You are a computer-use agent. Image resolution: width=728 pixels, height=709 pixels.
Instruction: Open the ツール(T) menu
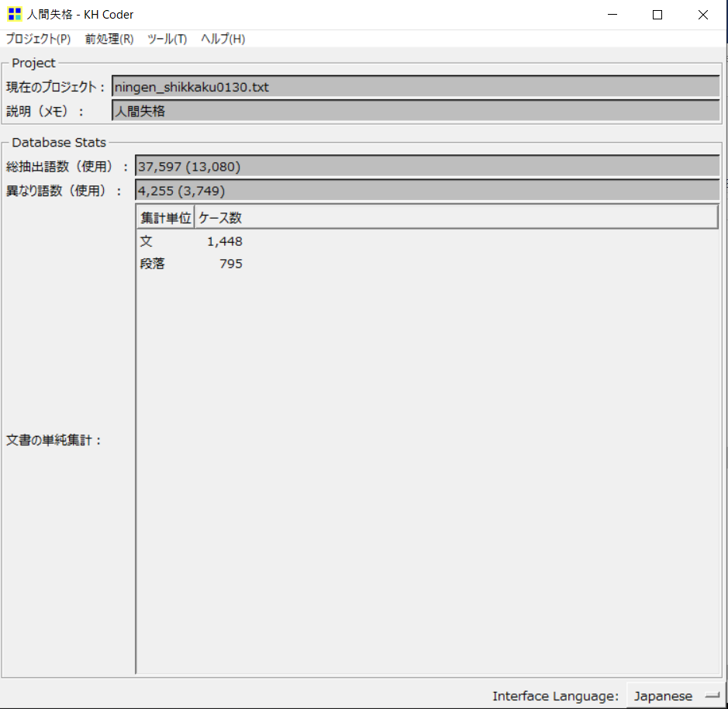pyautogui.click(x=167, y=39)
